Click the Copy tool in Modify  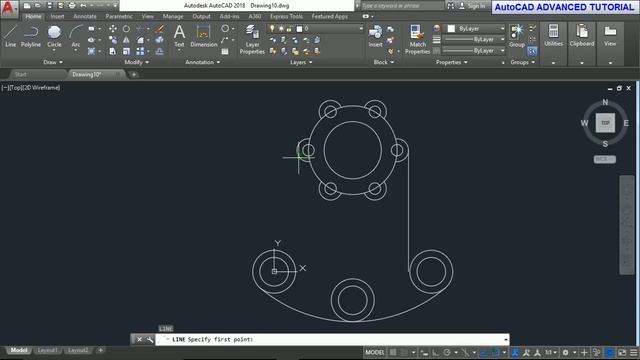pos(113,40)
